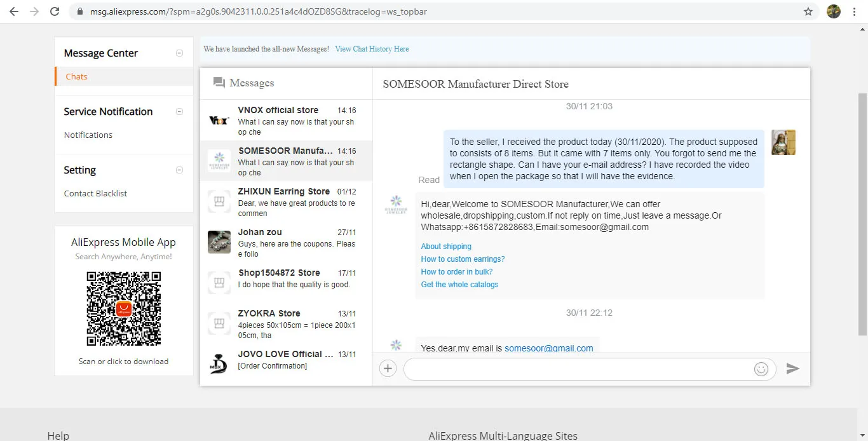Click the page vertical scrollbar
Screen dimensions: 868x441
click(862, 215)
